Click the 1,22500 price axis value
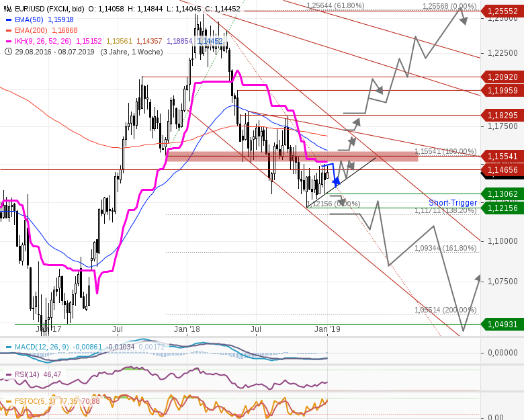524x420 pixels. click(x=503, y=53)
